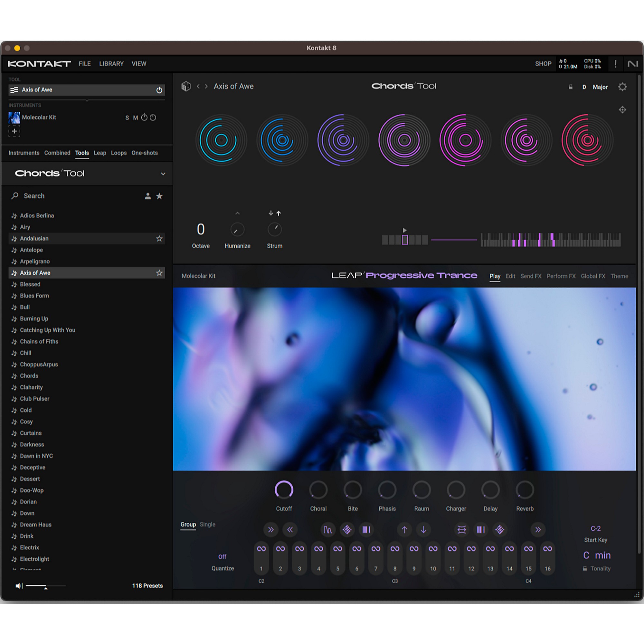Click the search magnifier icon
This screenshot has height=644, width=644.
(x=15, y=196)
